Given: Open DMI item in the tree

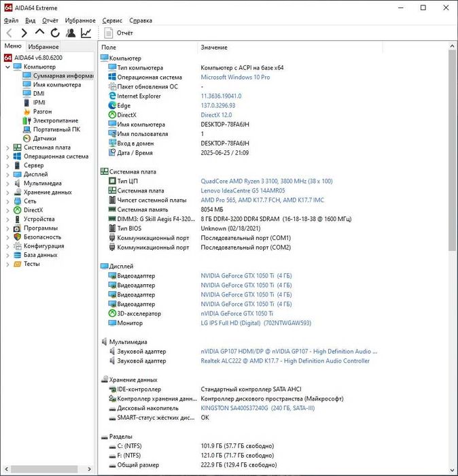Looking at the screenshot, I should pyautogui.click(x=39, y=94).
